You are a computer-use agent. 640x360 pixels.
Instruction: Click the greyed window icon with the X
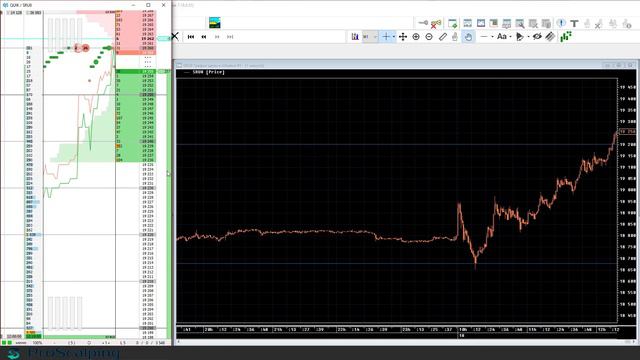[x=533, y=23]
